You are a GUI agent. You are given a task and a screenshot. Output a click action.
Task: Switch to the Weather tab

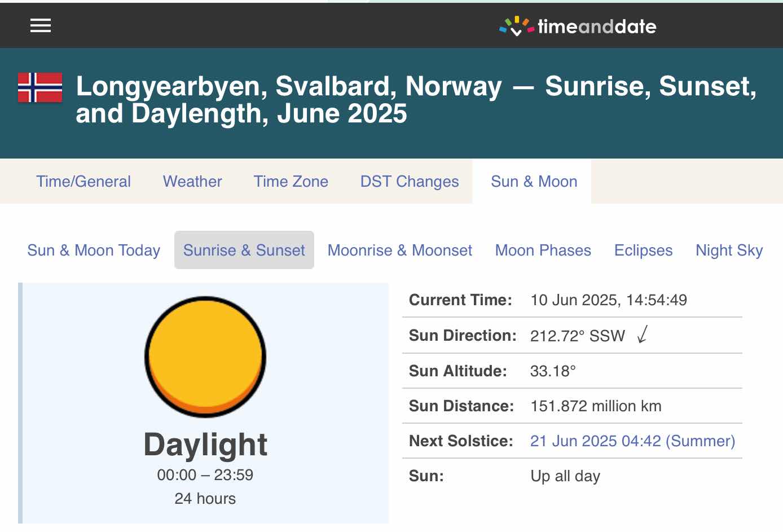[192, 182]
